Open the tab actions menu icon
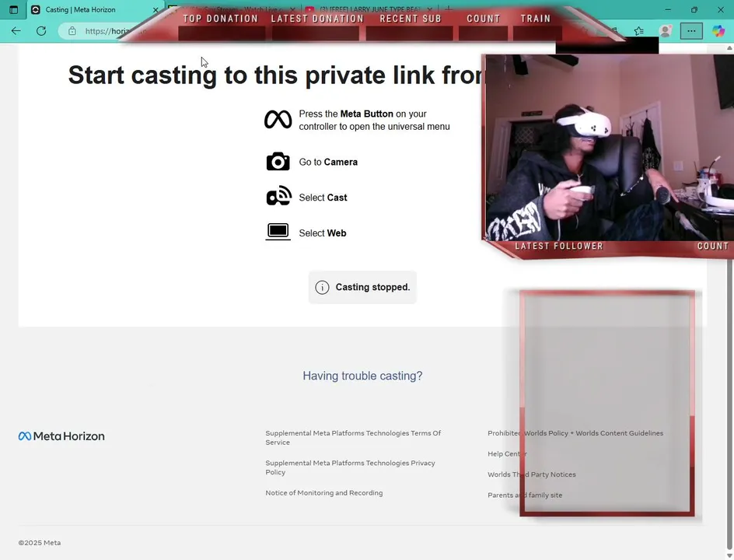Viewport: 734px width, 560px height. click(13, 9)
